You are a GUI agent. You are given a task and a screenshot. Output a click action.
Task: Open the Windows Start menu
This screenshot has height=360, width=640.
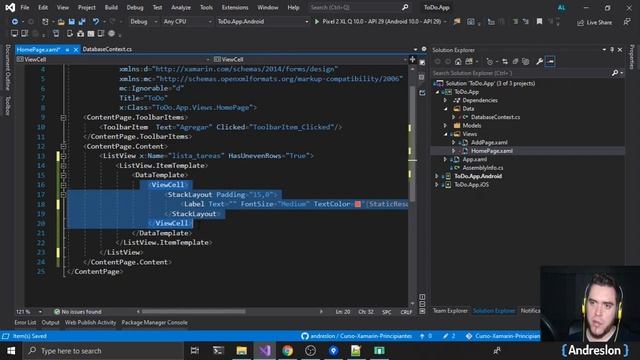(x=11, y=351)
